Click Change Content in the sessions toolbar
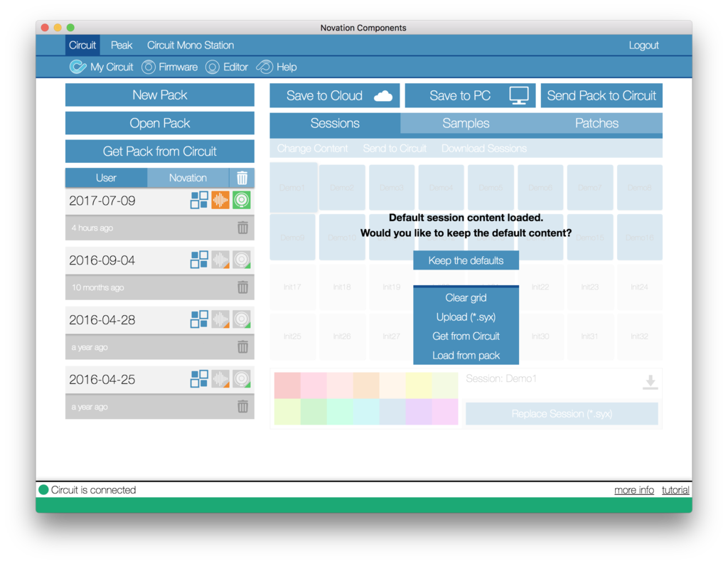The height and width of the screenshot is (564, 728). 313,149
